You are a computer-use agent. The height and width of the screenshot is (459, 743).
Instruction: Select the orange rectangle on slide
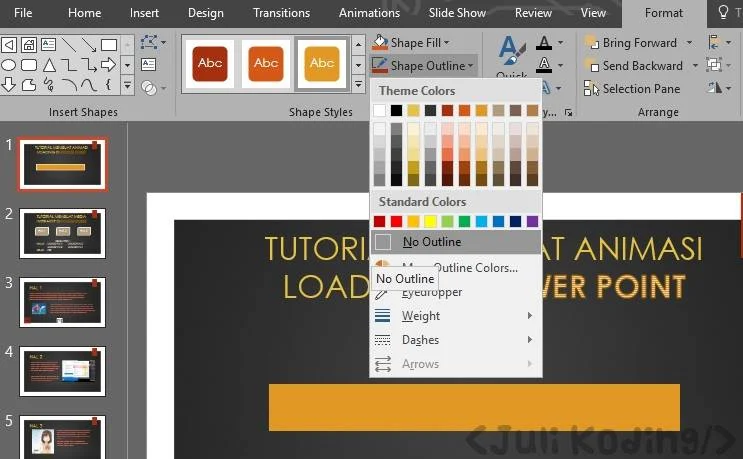coord(474,407)
